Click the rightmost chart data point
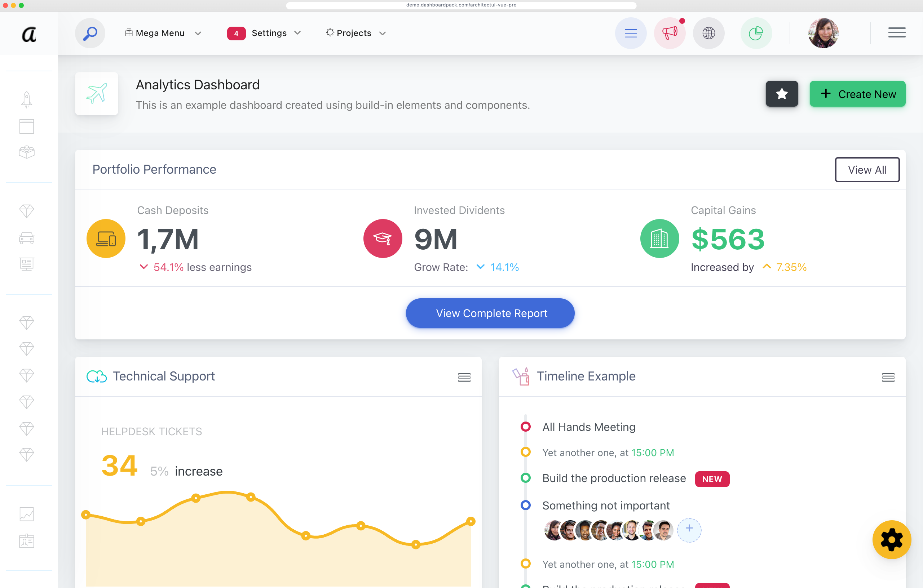The image size is (923, 588). pos(471,521)
